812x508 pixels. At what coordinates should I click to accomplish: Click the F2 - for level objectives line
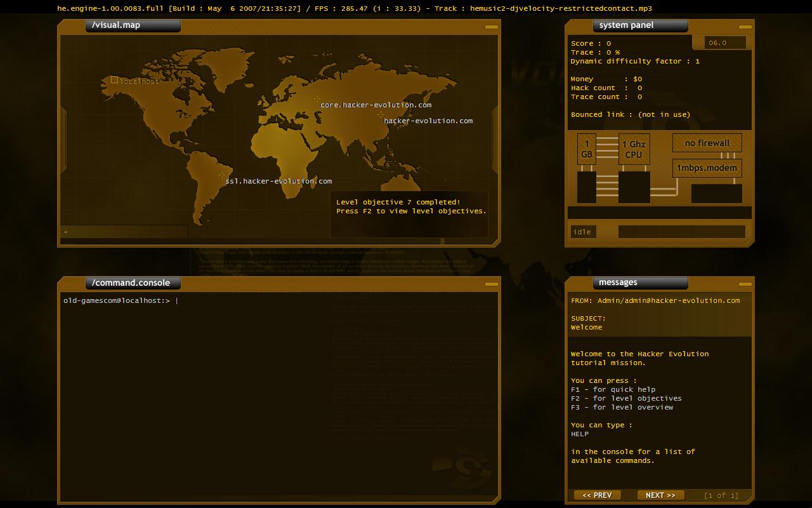pos(626,398)
